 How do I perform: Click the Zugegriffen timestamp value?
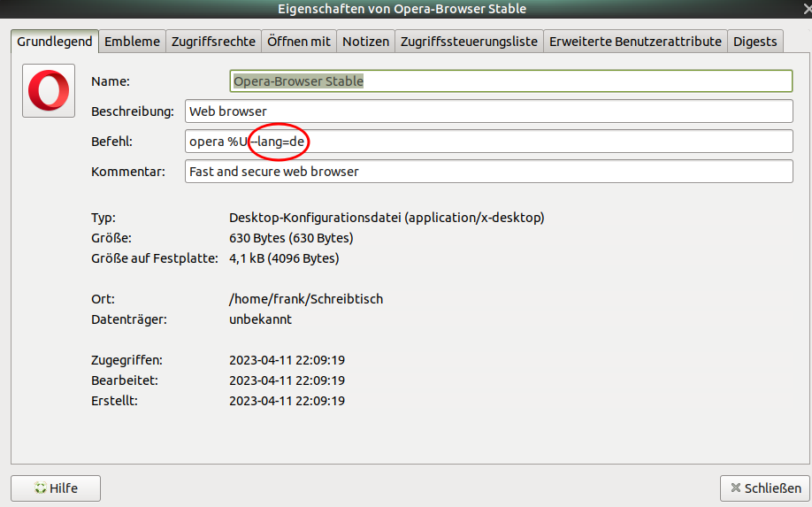[x=287, y=360]
